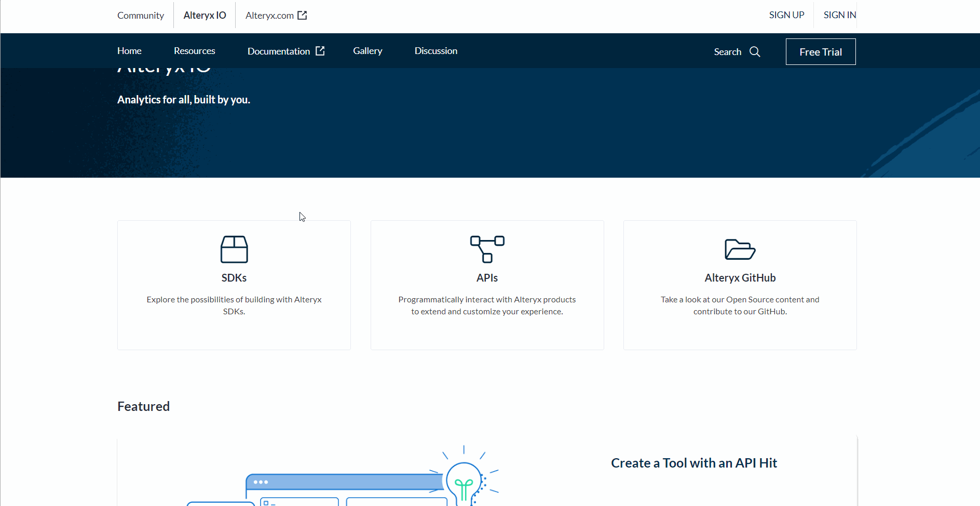The image size is (980, 506).
Task: Click the external link icon beside Documentation
Action: tap(320, 51)
